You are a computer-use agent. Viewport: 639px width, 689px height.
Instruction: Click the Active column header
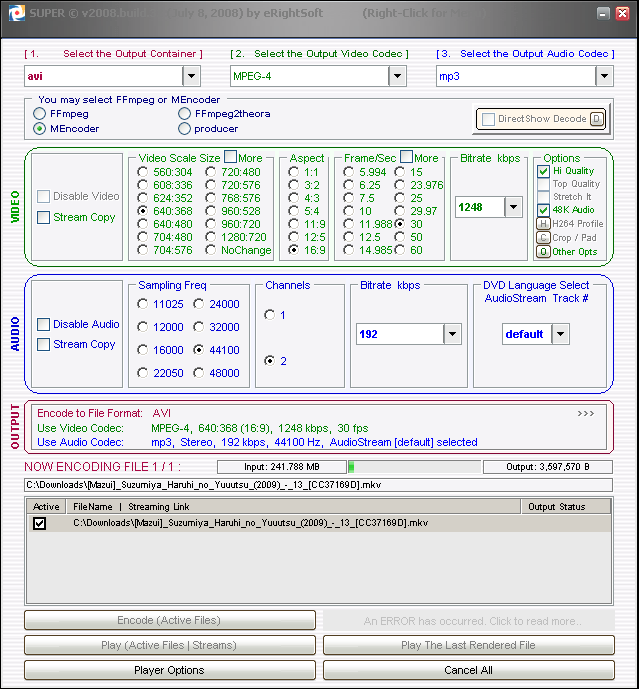click(x=46, y=507)
